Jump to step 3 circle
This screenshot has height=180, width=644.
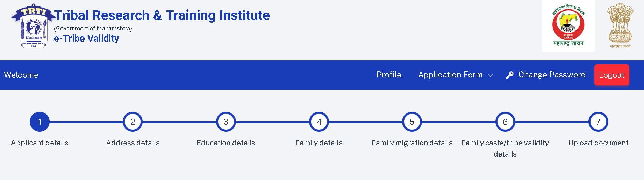[x=226, y=122]
